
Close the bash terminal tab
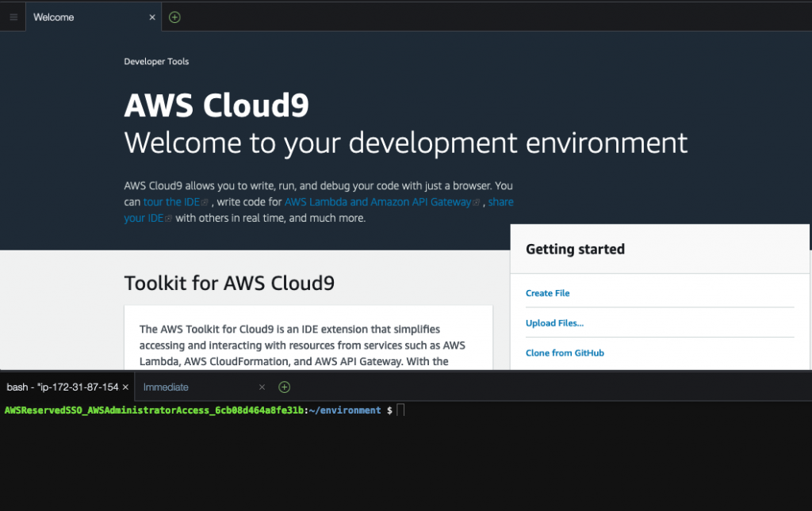(x=126, y=387)
